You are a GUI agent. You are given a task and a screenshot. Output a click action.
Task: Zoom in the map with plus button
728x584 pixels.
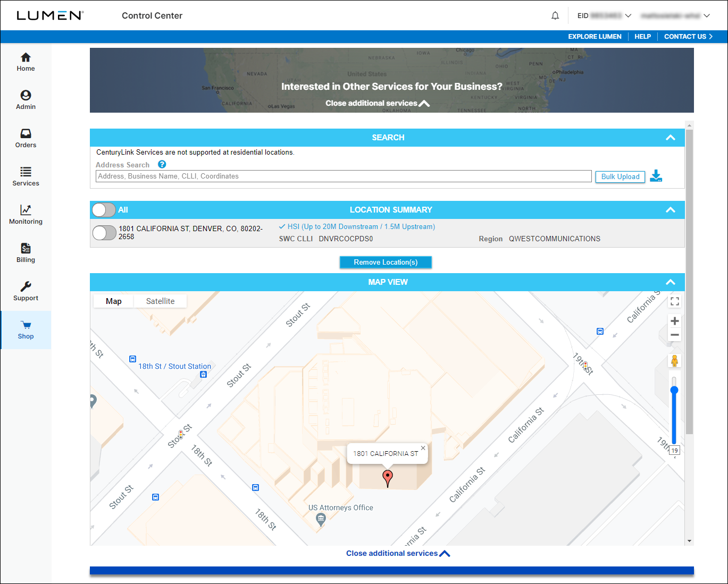pos(675,321)
